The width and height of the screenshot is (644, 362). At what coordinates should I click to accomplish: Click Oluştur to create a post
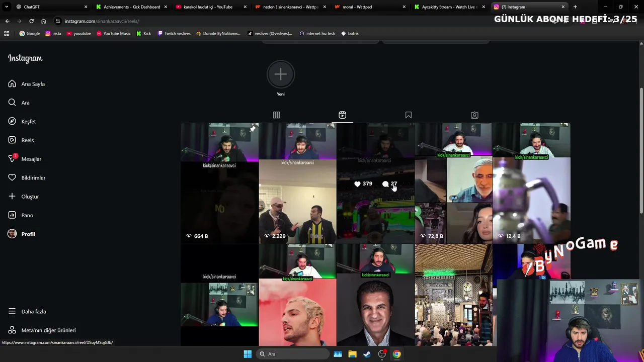click(x=24, y=197)
